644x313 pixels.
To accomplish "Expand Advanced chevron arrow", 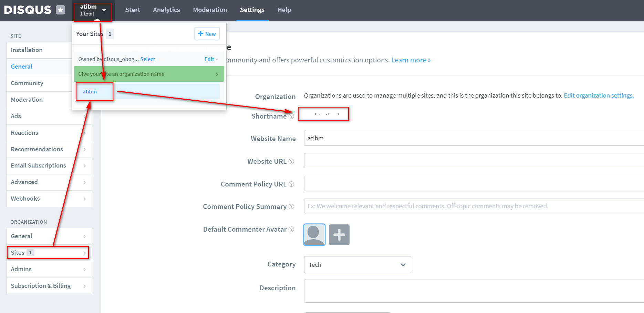I will (x=85, y=182).
